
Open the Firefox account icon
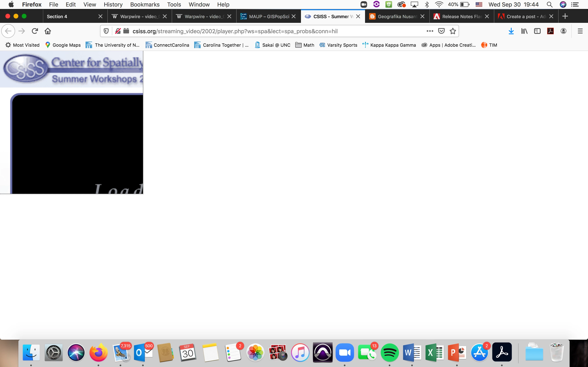tap(563, 31)
